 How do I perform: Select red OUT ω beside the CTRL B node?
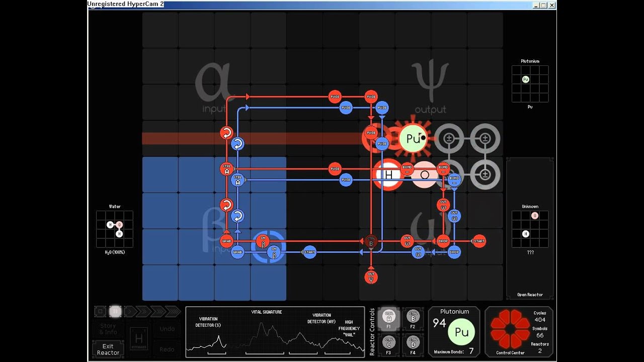click(x=407, y=241)
